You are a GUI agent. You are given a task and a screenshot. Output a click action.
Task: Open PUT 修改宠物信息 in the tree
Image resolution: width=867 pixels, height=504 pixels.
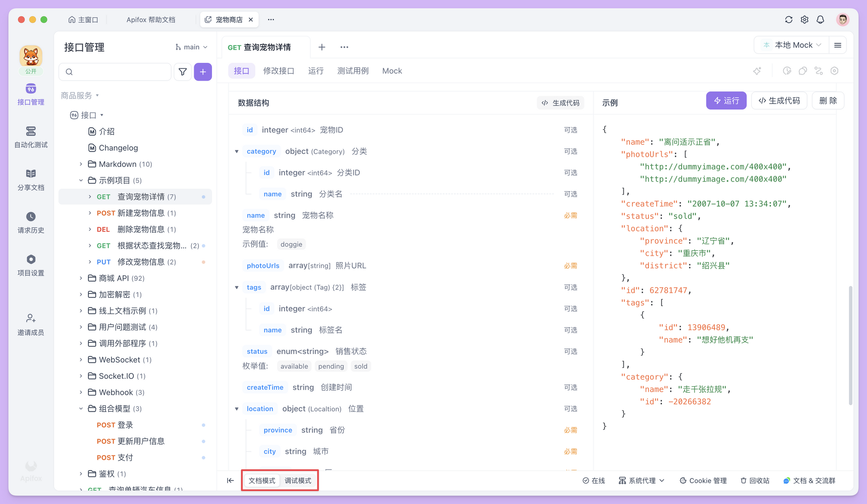[x=136, y=262]
